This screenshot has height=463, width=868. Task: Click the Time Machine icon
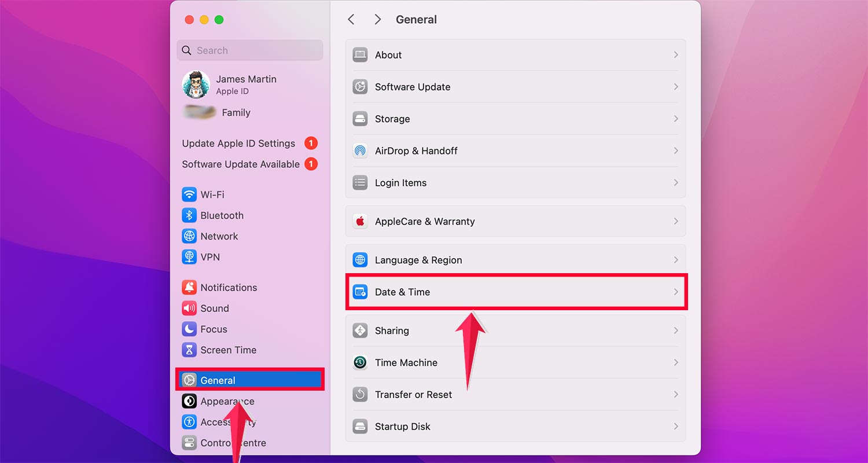tap(360, 362)
